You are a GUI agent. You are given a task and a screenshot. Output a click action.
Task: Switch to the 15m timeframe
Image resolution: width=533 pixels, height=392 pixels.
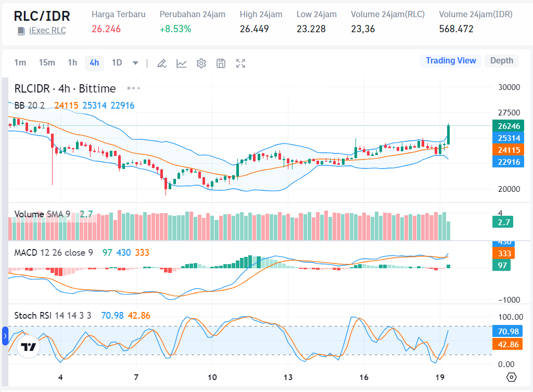pyautogui.click(x=47, y=63)
